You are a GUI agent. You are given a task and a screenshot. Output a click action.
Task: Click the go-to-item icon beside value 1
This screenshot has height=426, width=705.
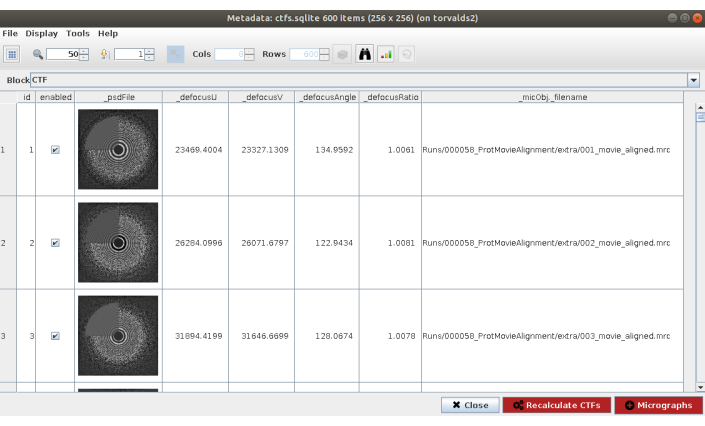[105, 54]
